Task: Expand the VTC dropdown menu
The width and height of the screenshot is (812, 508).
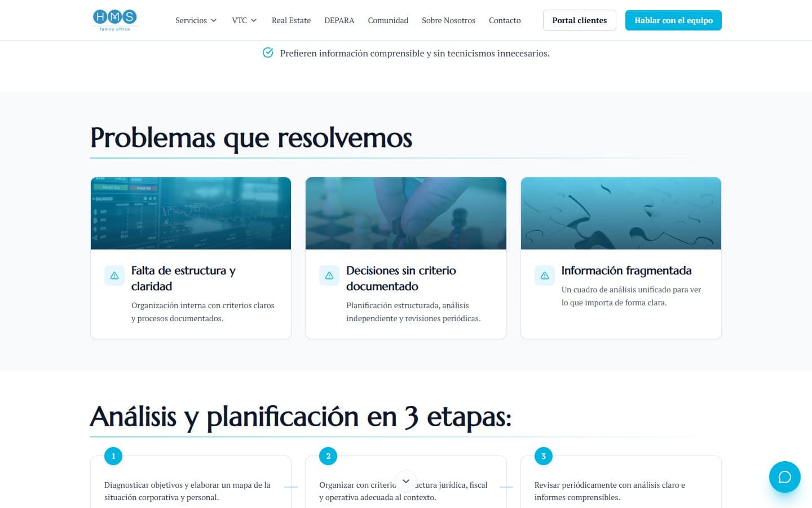Action: point(244,20)
